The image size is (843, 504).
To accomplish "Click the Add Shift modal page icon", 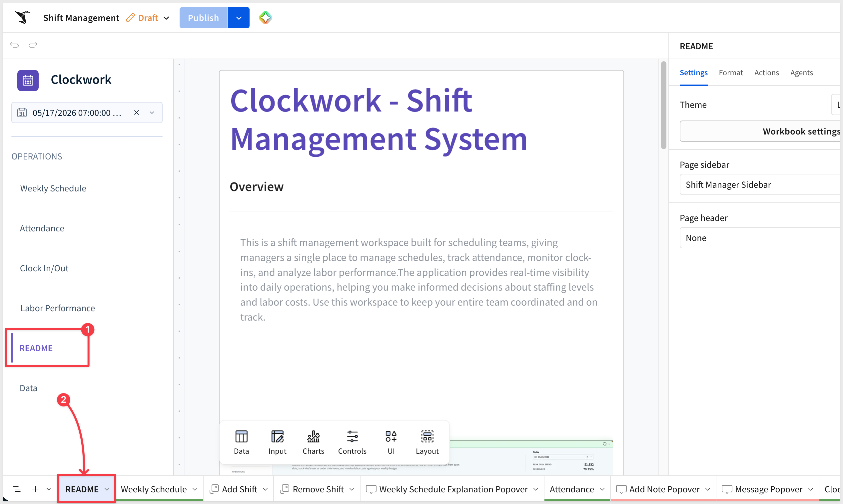I will click(215, 489).
